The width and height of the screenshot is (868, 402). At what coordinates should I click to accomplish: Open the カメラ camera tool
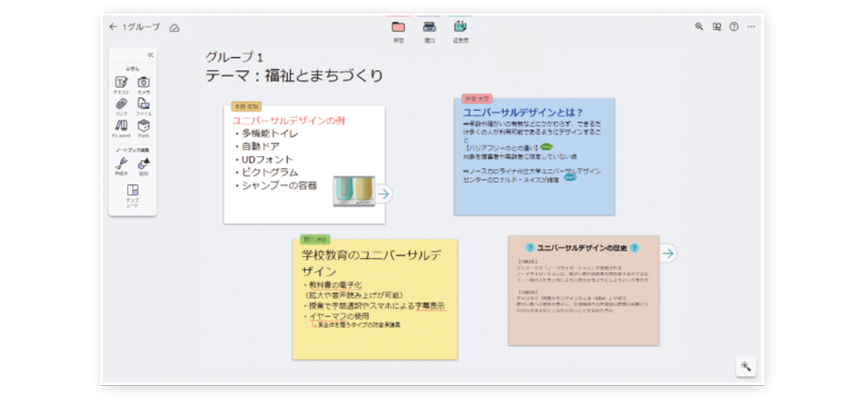[x=143, y=83]
